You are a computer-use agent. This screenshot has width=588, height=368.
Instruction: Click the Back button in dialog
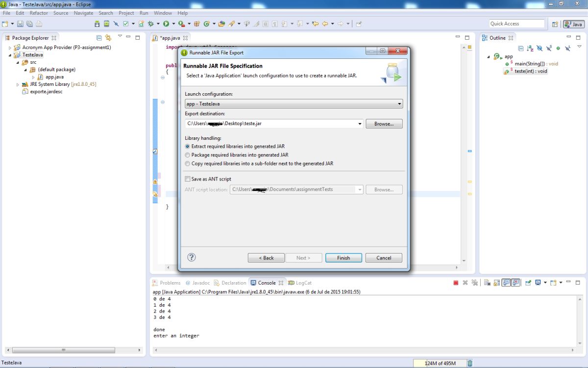point(266,258)
